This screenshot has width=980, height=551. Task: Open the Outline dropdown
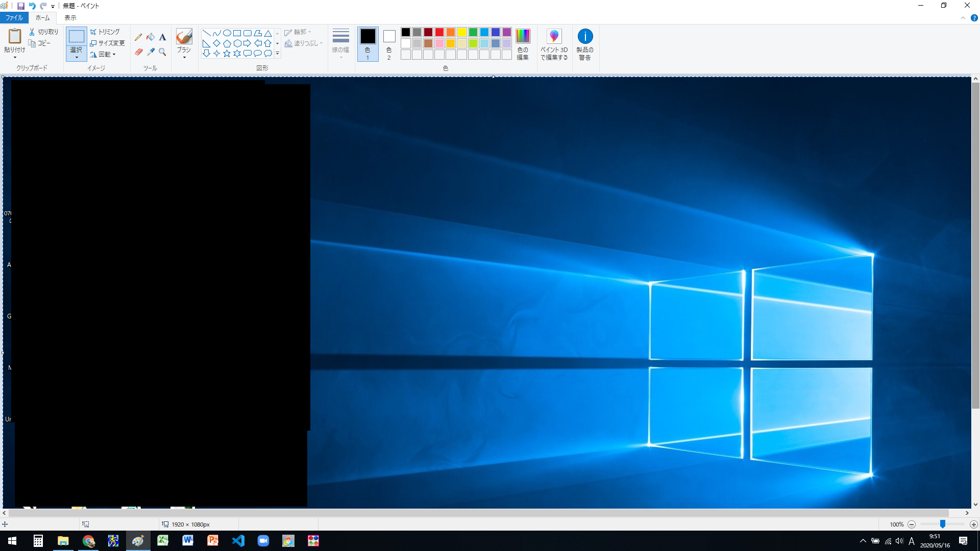click(298, 32)
